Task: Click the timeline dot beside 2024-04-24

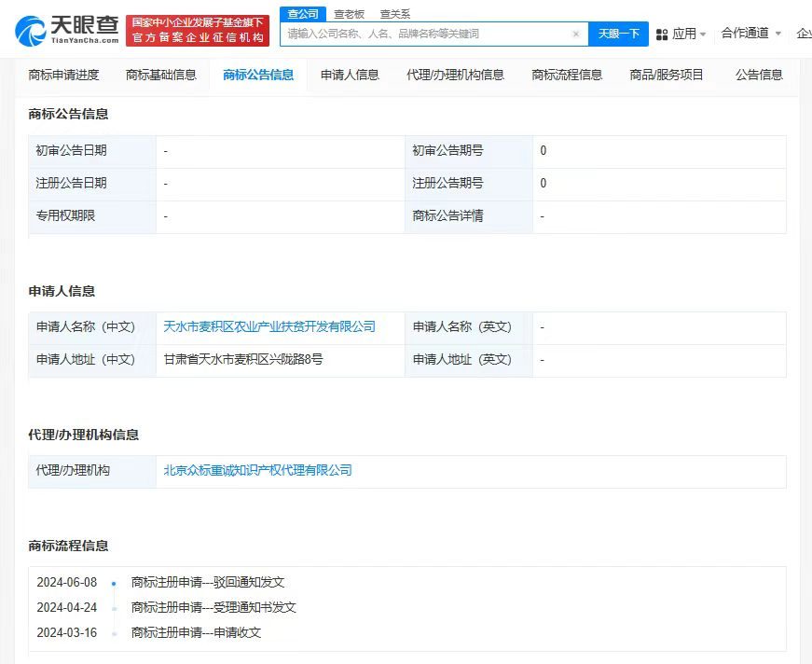Action: 114,607
